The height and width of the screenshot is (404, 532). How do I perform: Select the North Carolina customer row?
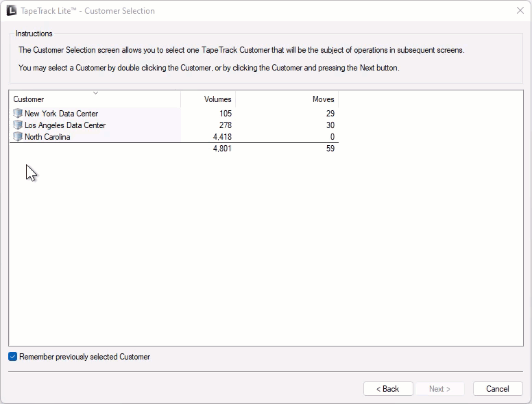coord(174,136)
